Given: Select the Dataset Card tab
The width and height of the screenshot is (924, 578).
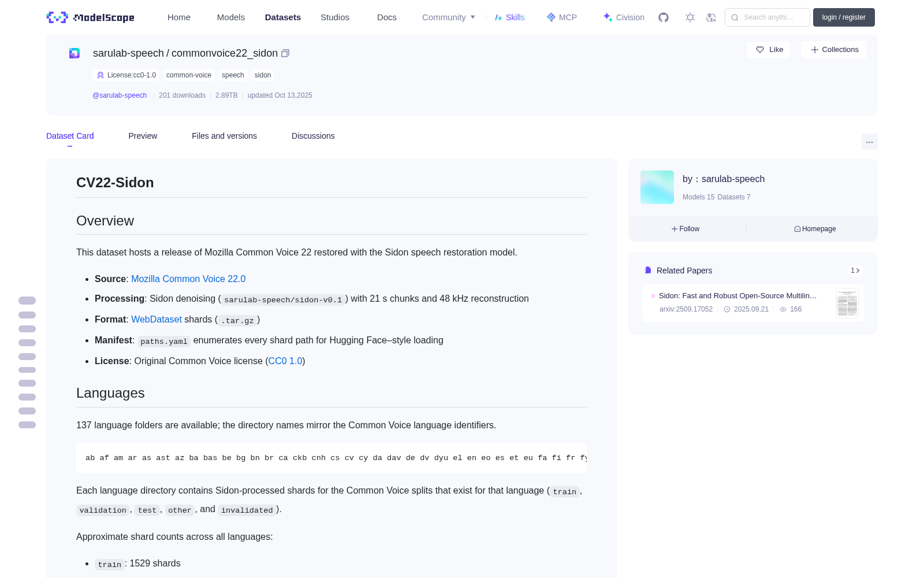Looking at the screenshot, I should point(70,136).
